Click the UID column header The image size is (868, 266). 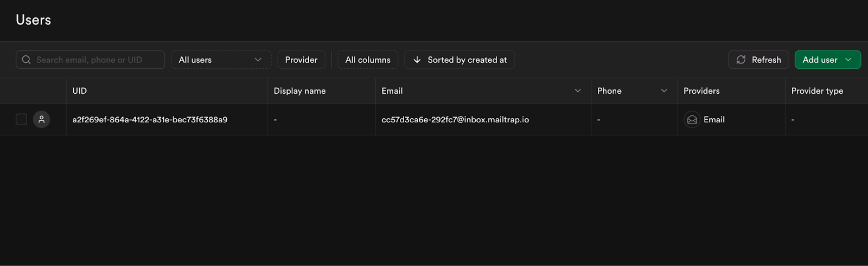click(x=80, y=90)
